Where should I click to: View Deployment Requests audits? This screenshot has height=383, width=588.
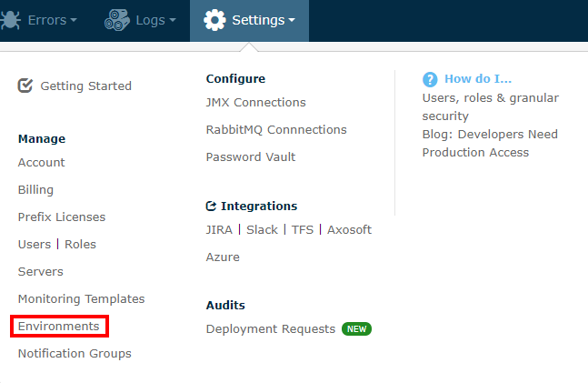pyautogui.click(x=271, y=329)
